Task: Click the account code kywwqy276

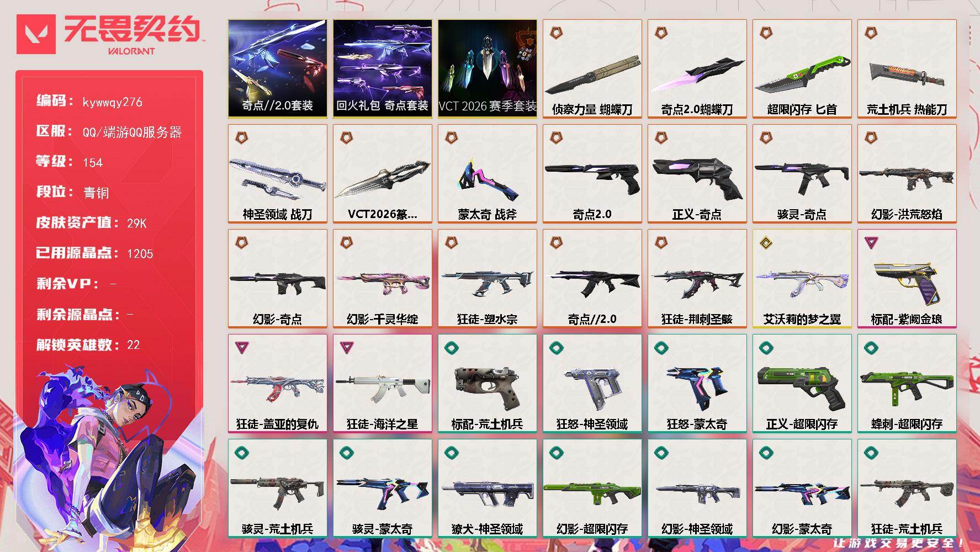Action: coord(112,102)
